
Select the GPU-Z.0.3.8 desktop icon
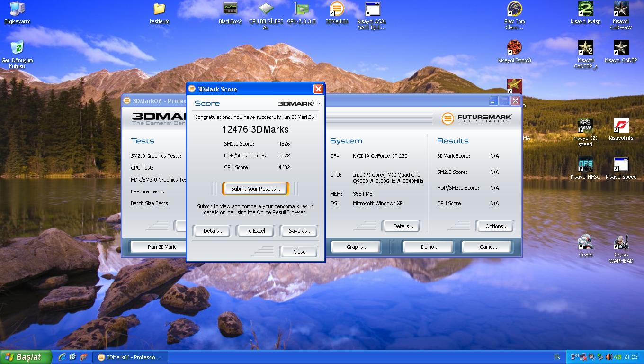(301, 13)
